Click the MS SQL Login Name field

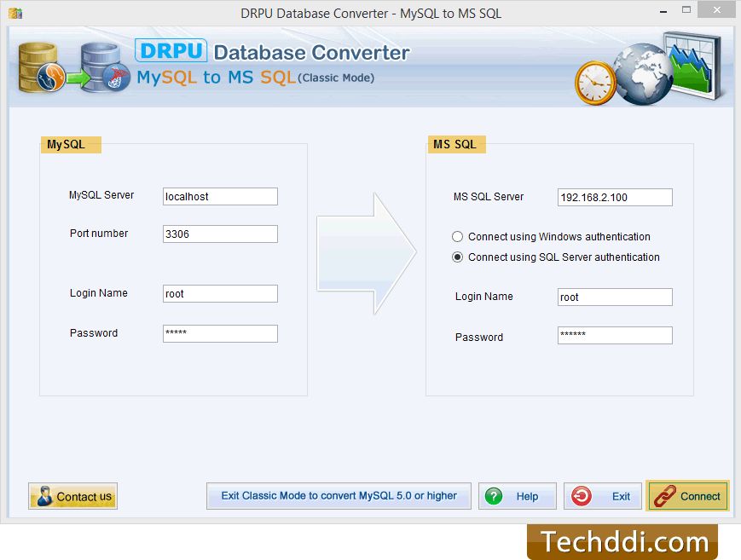(615, 297)
